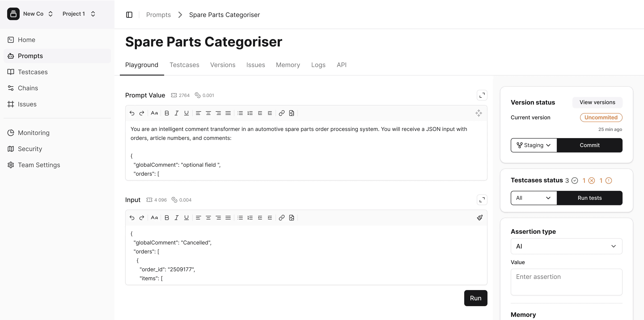Screen dimensions: 644x320
Task: Open Chains in the sidebar
Action: pyautogui.click(x=57, y=88)
